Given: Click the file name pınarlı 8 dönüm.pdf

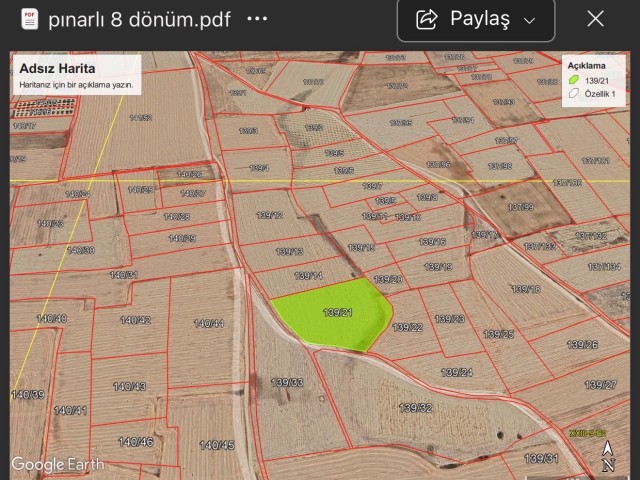Looking at the screenshot, I should tap(139, 19).
